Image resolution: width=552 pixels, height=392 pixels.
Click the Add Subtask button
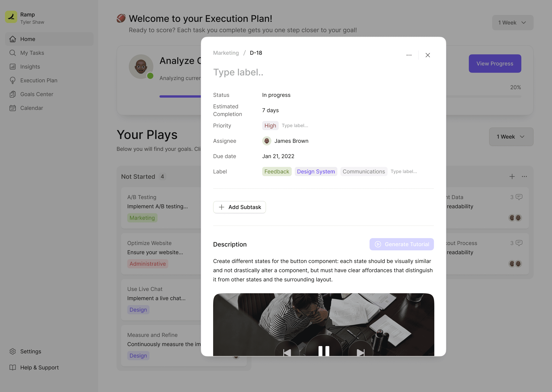239,207
